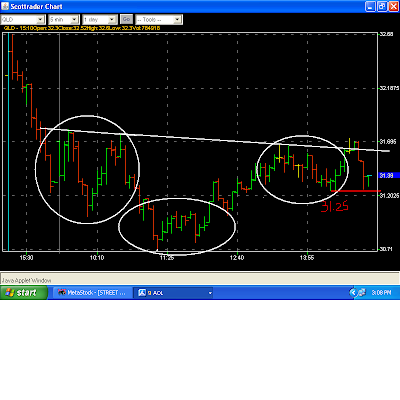This screenshot has height=400, width=400.
Task: Open the Windows start menu
Action: click(x=23, y=293)
